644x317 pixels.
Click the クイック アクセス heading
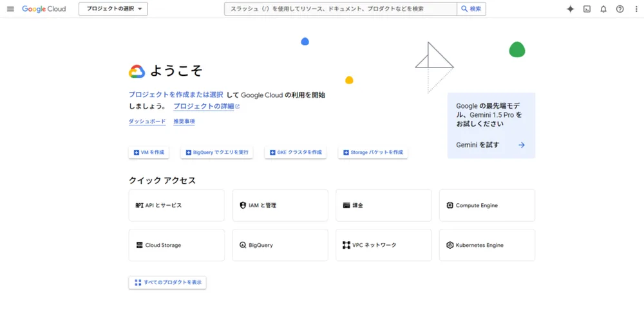(x=162, y=181)
